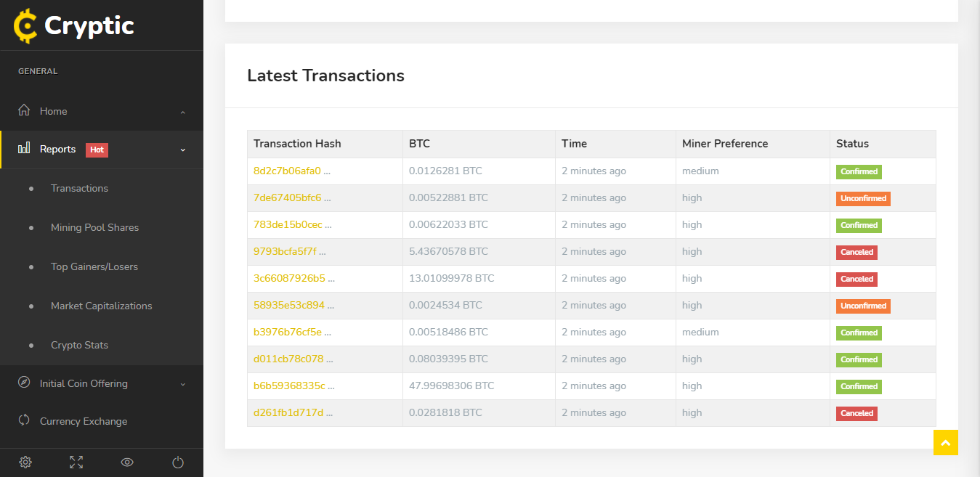The height and width of the screenshot is (477, 980).
Task: Click the Currency Exchange refresh icon
Action: pos(24,420)
